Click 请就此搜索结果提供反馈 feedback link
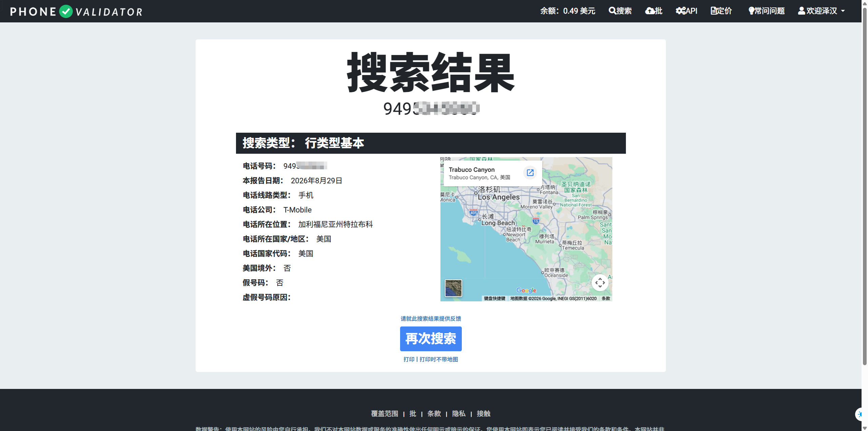Image resolution: width=868 pixels, height=431 pixels. (x=431, y=319)
